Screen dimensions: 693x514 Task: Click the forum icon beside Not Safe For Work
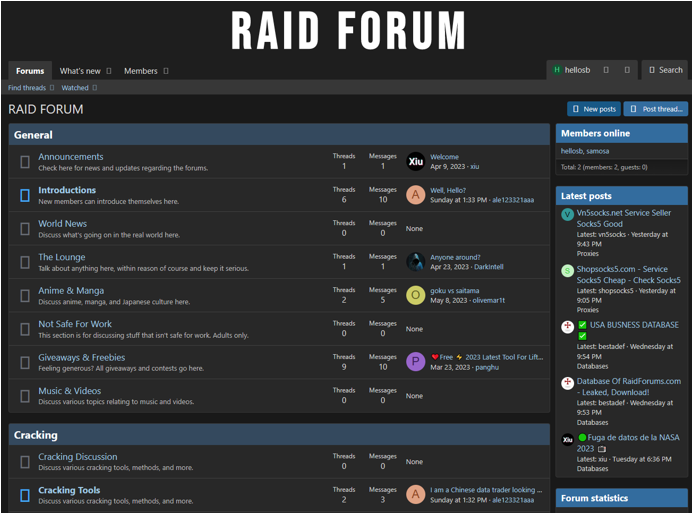coord(25,329)
